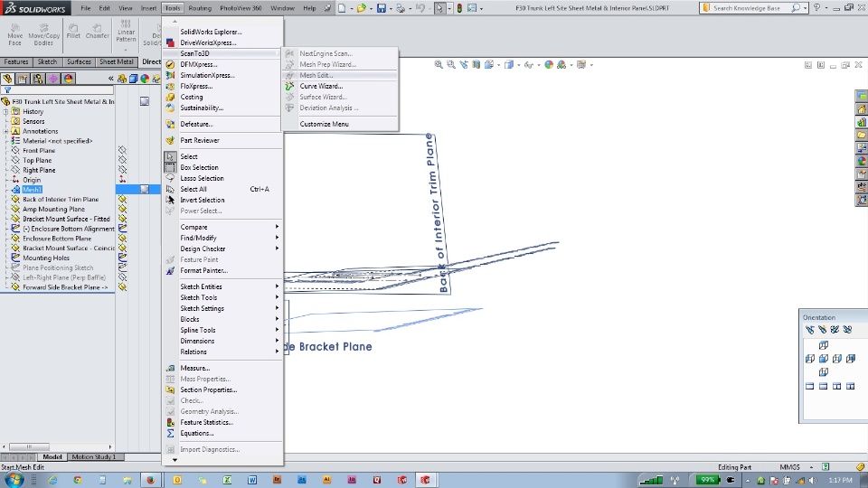Click the Costing icon in Tools menu
The image size is (868, 488).
tap(170, 97)
